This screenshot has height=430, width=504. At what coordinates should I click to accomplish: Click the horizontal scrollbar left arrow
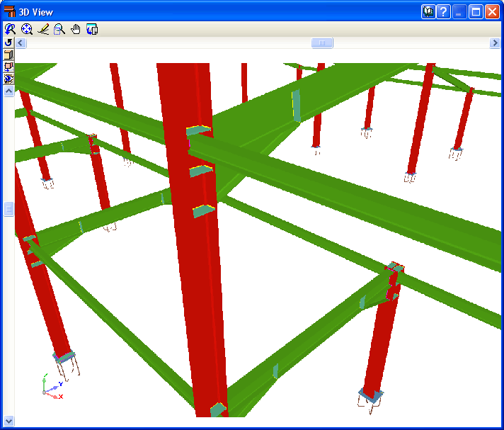coord(21,43)
